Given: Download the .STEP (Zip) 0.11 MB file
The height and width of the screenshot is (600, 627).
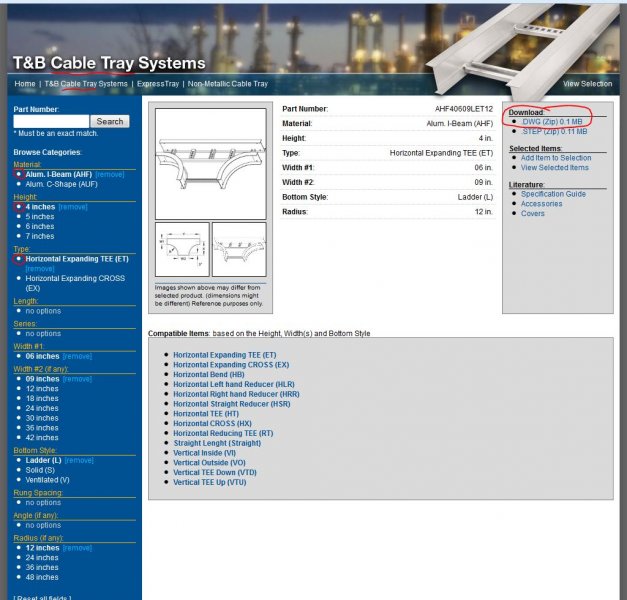Looking at the screenshot, I should (554, 131).
